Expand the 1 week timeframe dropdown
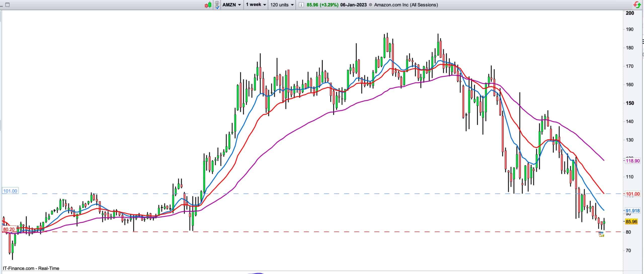 [256, 5]
